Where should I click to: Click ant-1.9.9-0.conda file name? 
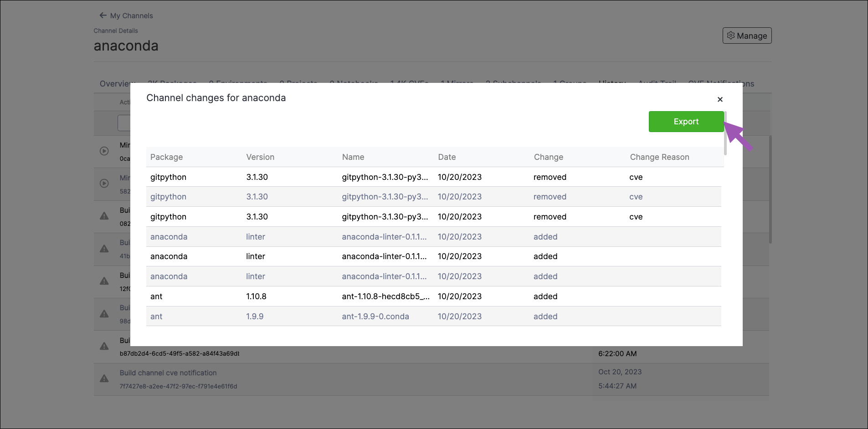coord(375,317)
